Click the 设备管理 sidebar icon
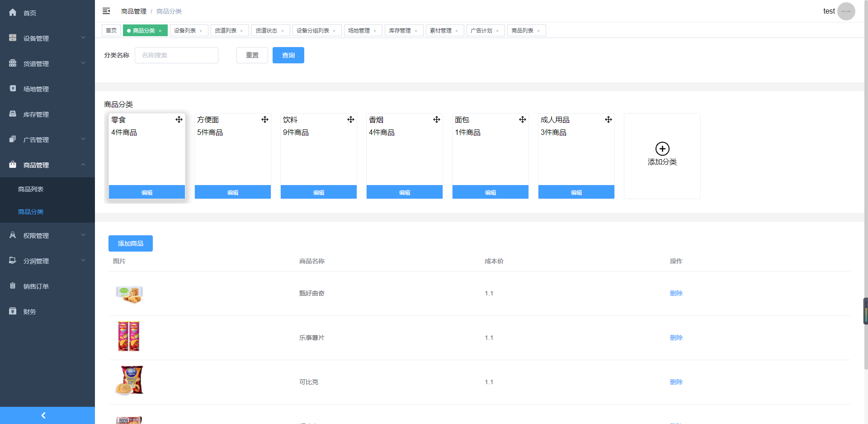Image resolution: width=868 pixels, height=424 pixels. pyautogui.click(x=13, y=38)
